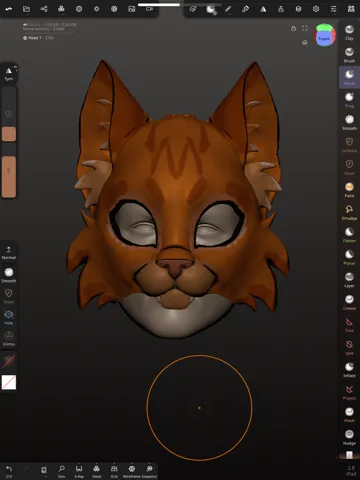
Task: Open the post-process aperture menu
Action: pyautogui.click(x=114, y=9)
